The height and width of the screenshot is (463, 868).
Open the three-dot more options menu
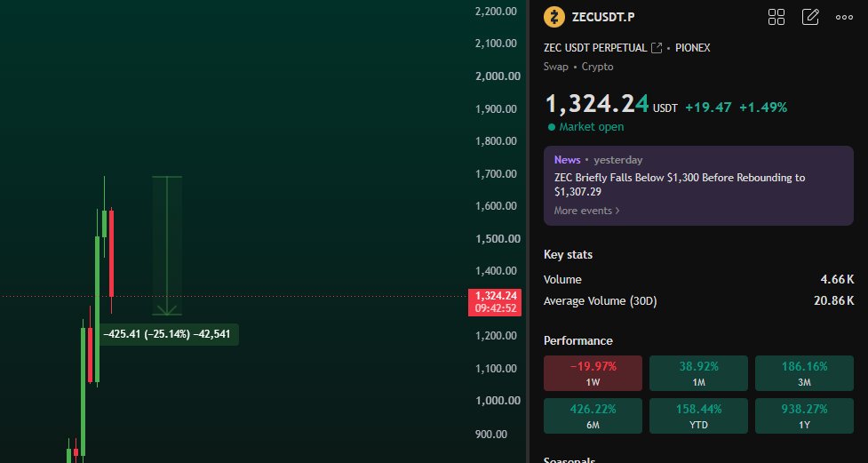click(844, 17)
